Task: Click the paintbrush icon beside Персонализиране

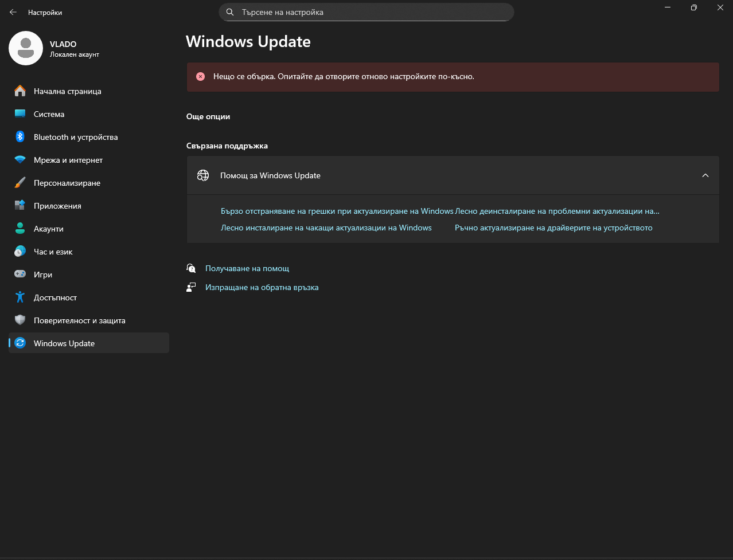Action: pyautogui.click(x=20, y=183)
